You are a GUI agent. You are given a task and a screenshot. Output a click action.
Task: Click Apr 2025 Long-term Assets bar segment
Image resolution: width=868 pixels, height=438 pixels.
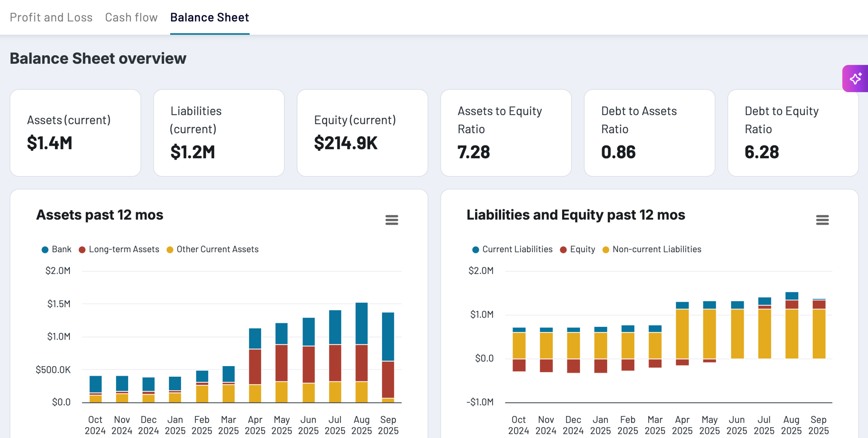[255, 366]
